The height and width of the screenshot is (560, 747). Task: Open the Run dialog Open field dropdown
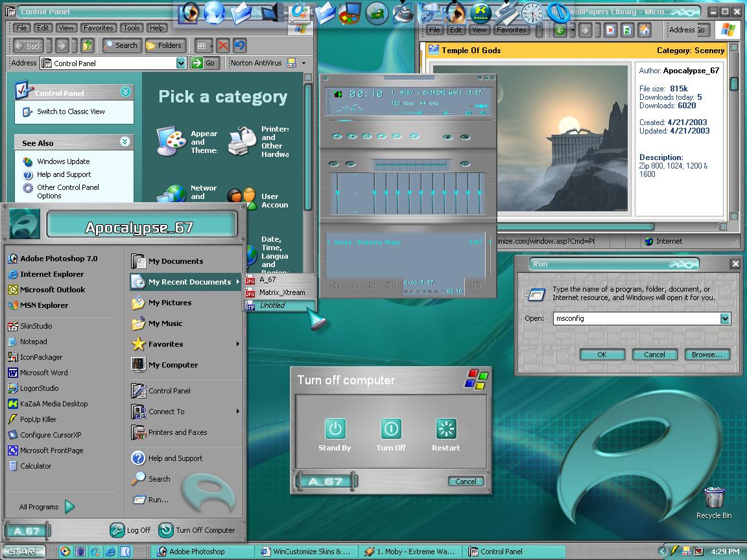pyautogui.click(x=725, y=319)
